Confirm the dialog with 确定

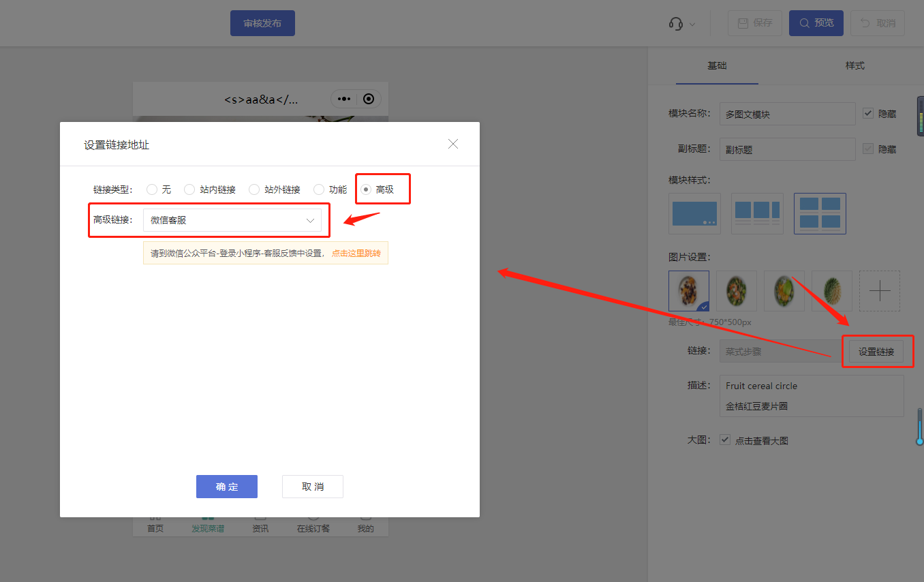click(x=227, y=487)
